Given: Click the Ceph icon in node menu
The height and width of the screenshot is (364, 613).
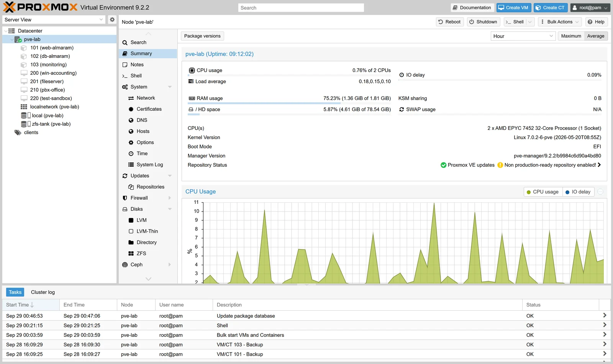Looking at the screenshot, I should [125, 265].
